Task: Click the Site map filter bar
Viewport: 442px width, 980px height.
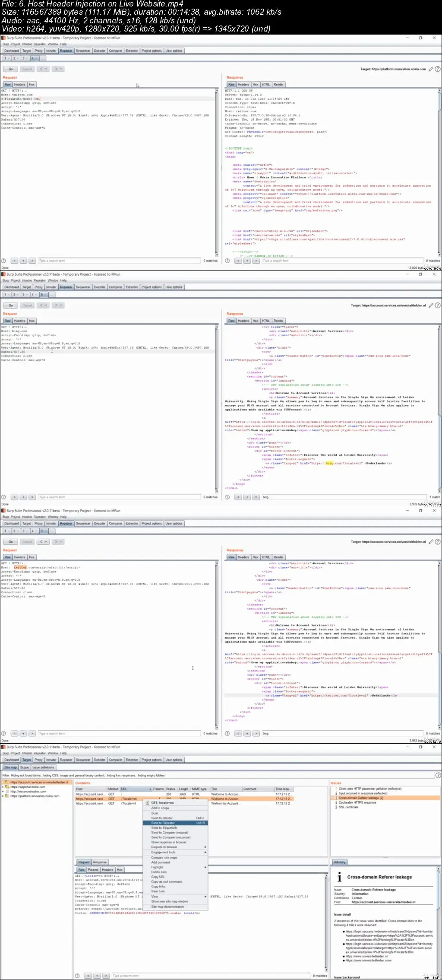Action: tap(218, 776)
